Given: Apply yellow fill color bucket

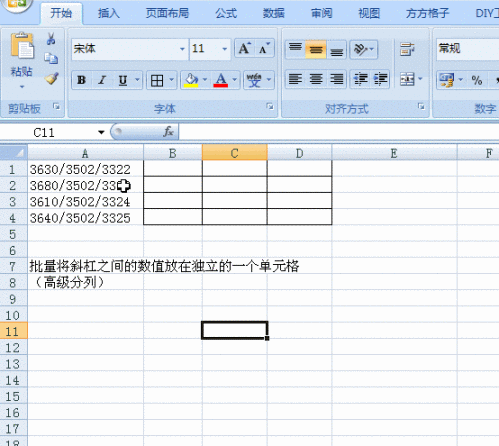Looking at the screenshot, I should pos(191,80).
